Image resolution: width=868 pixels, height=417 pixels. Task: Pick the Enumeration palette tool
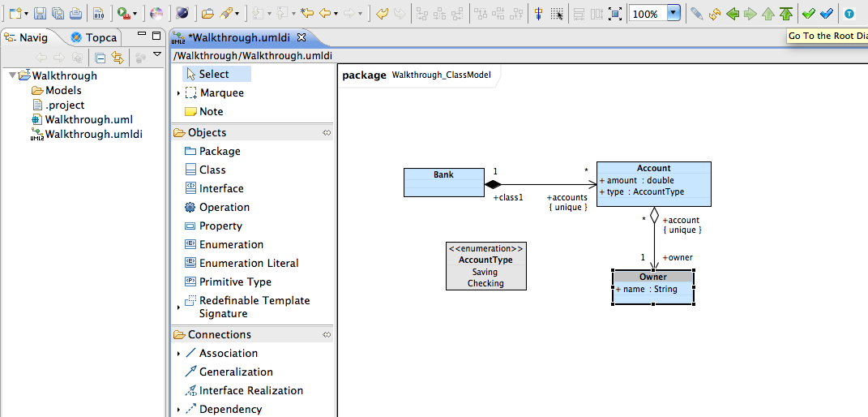(x=224, y=245)
